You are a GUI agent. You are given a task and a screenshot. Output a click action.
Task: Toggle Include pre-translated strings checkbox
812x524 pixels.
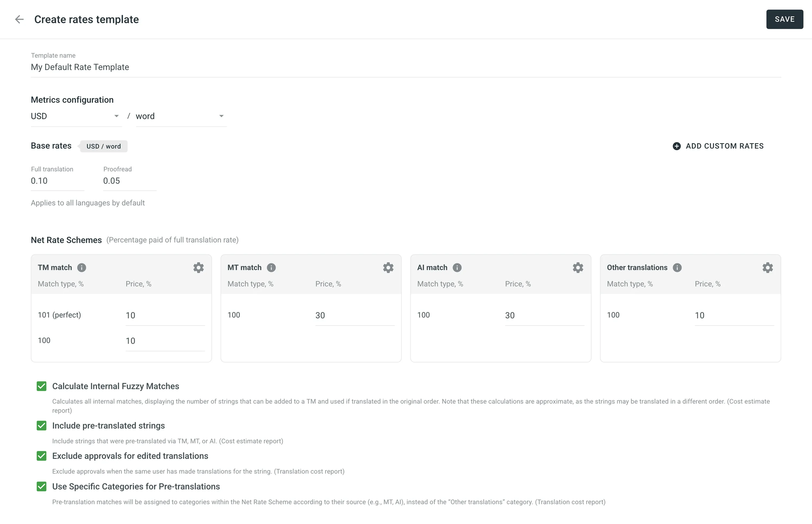[x=42, y=426]
